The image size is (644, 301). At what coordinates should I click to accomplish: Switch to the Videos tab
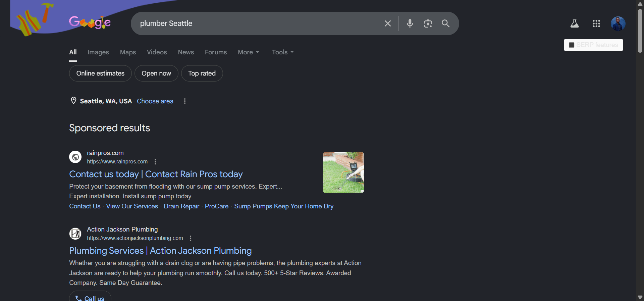tap(157, 52)
